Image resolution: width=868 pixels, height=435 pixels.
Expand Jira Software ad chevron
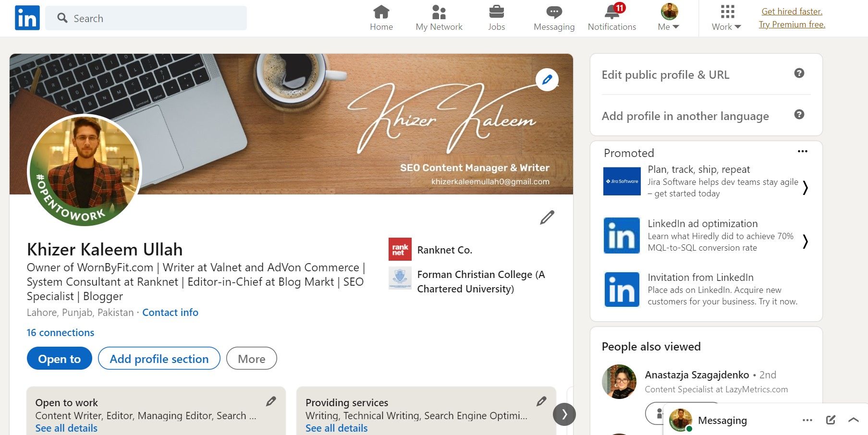point(806,188)
